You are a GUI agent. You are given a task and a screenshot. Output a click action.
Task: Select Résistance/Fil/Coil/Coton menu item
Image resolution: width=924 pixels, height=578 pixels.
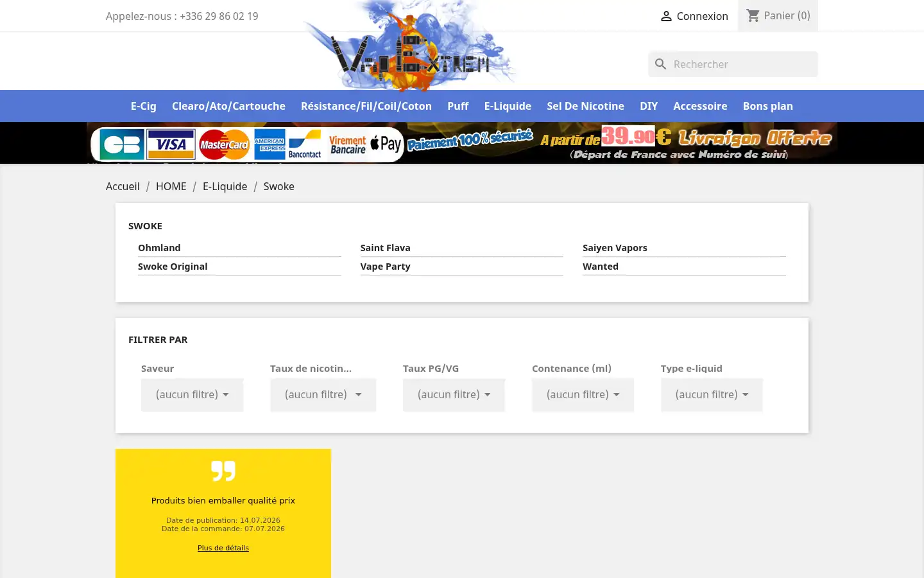coord(366,106)
